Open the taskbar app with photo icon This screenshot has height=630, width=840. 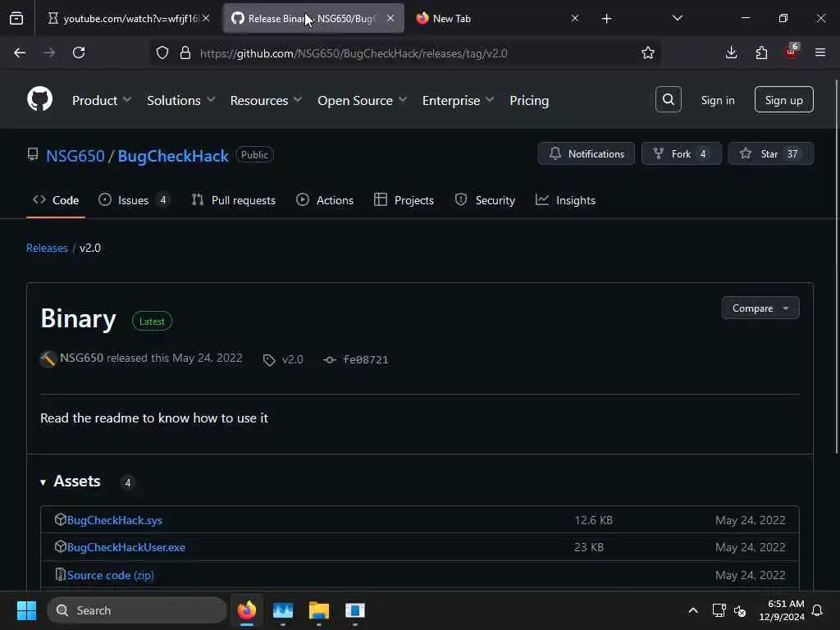(283, 610)
